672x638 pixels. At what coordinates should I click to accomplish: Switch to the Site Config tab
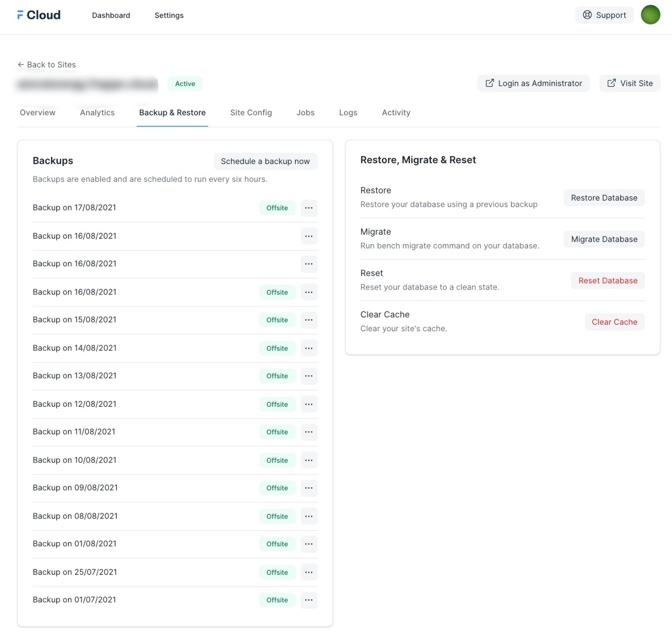[x=251, y=113]
